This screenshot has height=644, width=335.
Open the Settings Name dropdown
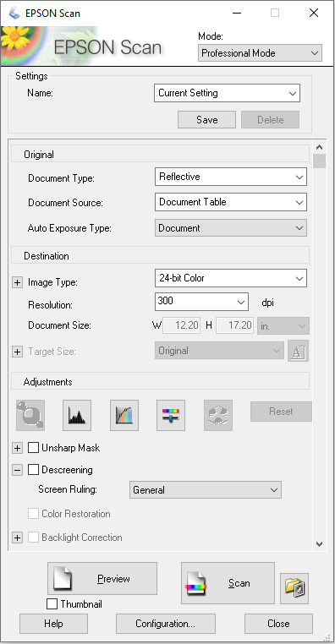(228, 93)
